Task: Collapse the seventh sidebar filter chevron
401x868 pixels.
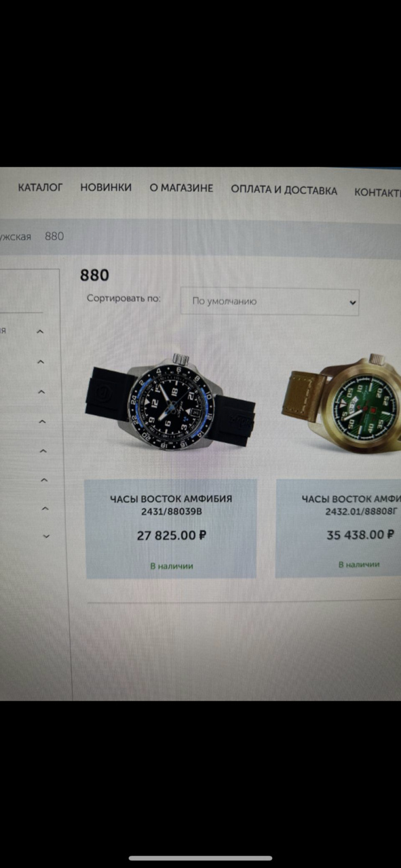Action: [45, 509]
